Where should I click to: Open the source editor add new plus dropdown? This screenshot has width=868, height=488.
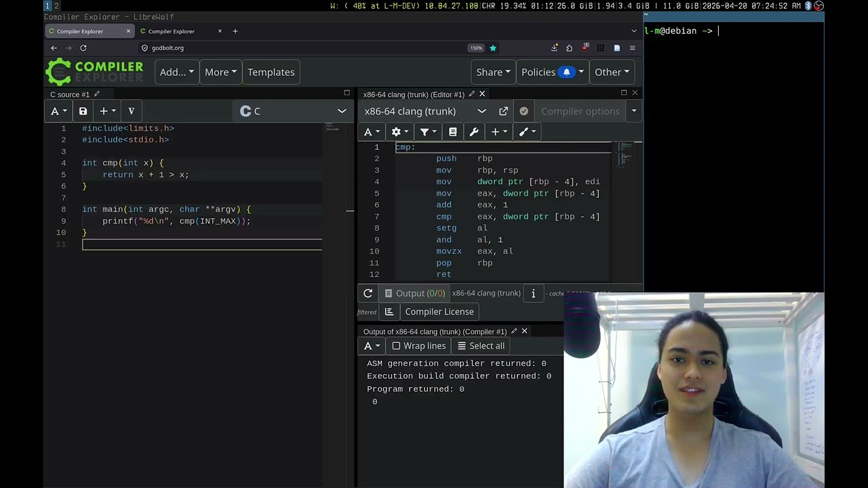pyautogui.click(x=108, y=111)
